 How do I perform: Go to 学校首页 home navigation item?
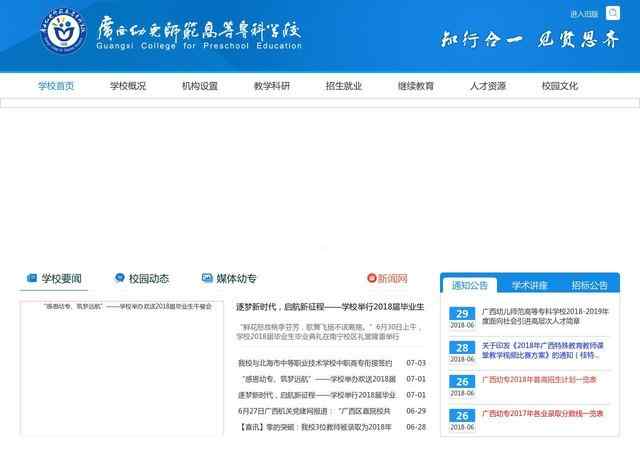pyautogui.click(x=56, y=86)
